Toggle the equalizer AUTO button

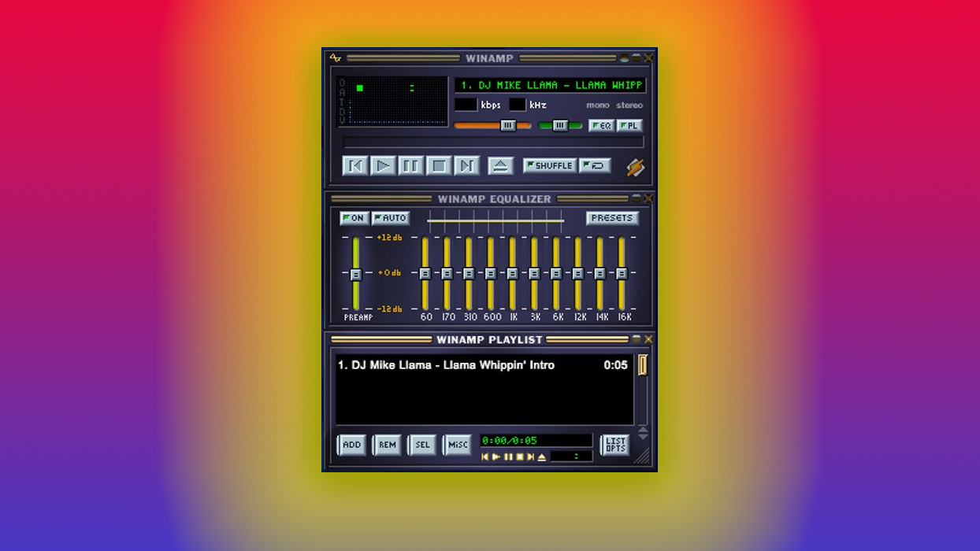391,218
